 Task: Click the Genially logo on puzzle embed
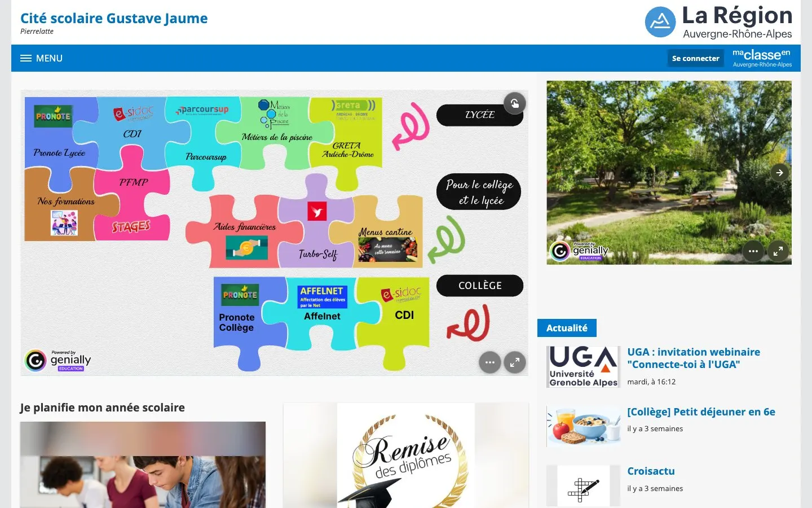[58, 360]
